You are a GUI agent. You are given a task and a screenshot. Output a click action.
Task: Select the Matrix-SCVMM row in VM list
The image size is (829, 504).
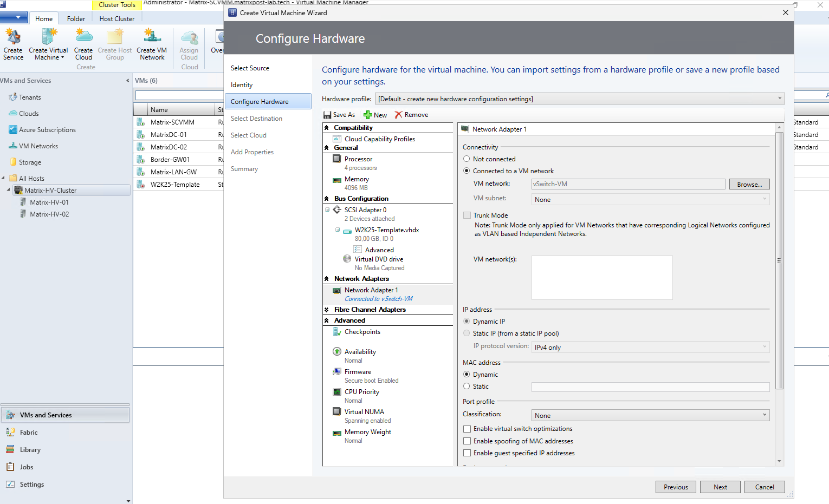click(x=179, y=122)
